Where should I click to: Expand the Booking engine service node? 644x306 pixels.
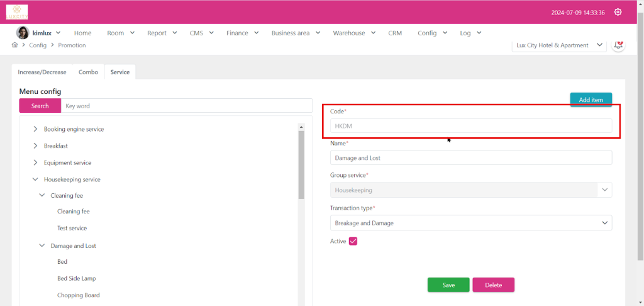tap(35, 129)
